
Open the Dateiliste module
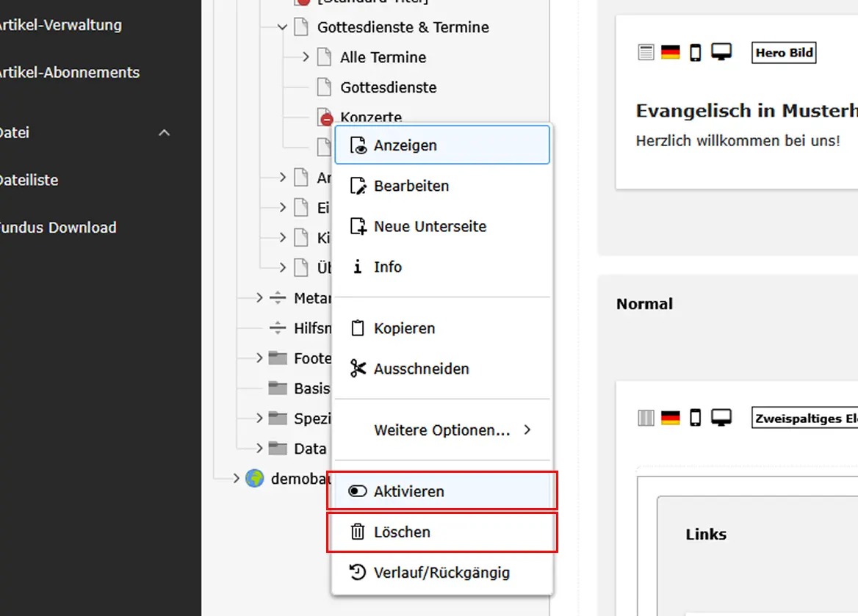pos(28,180)
